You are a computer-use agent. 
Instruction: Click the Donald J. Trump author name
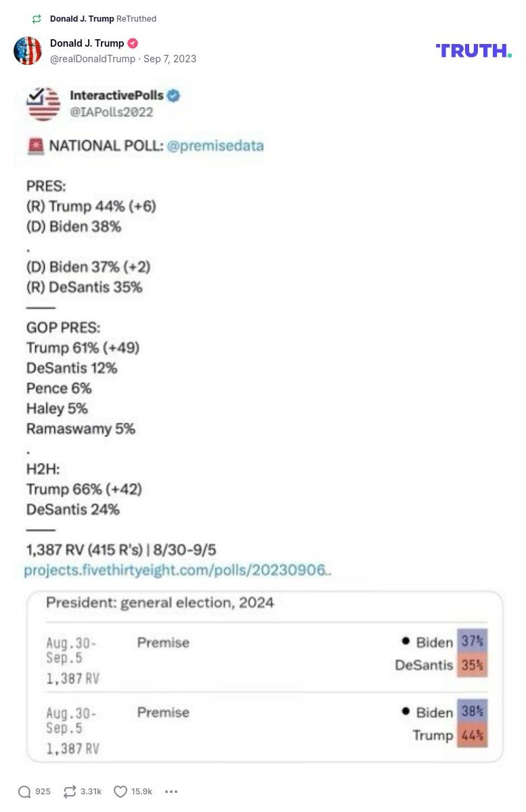tap(87, 43)
